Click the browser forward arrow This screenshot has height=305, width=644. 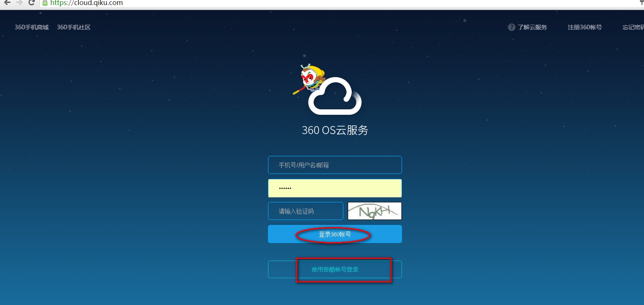coord(19,3)
